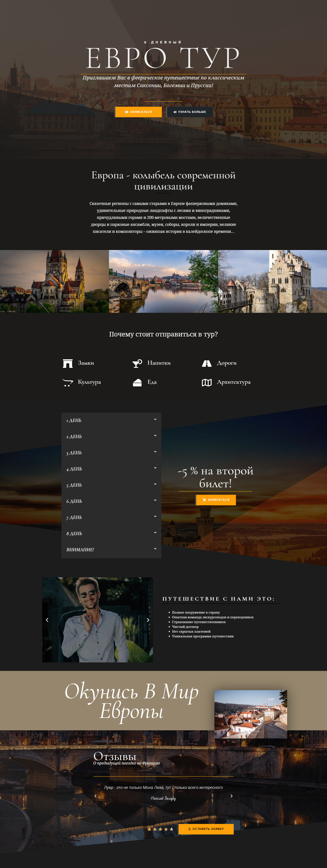Click the road icon next to Дороги
327x868 pixels.
pyautogui.click(x=207, y=363)
